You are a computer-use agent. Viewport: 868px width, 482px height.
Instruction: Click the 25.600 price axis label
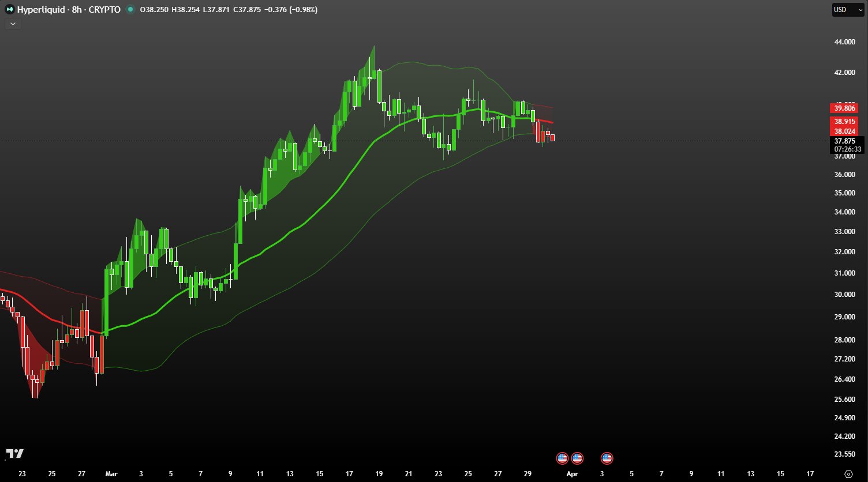coord(844,400)
